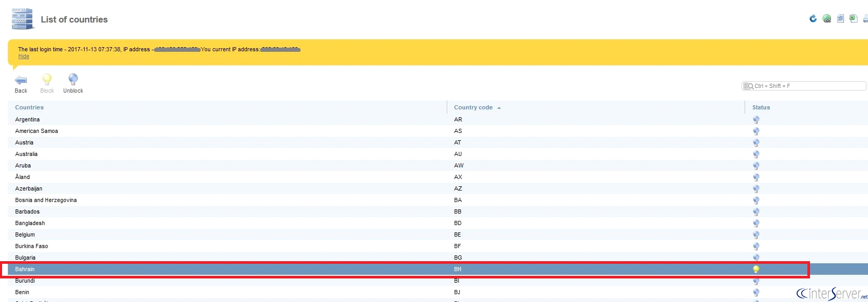The width and height of the screenshot is (868, 302).
Task: Click Bangladesh's status bulb icon
Action: pyautogui.click(x=756, y=223)
